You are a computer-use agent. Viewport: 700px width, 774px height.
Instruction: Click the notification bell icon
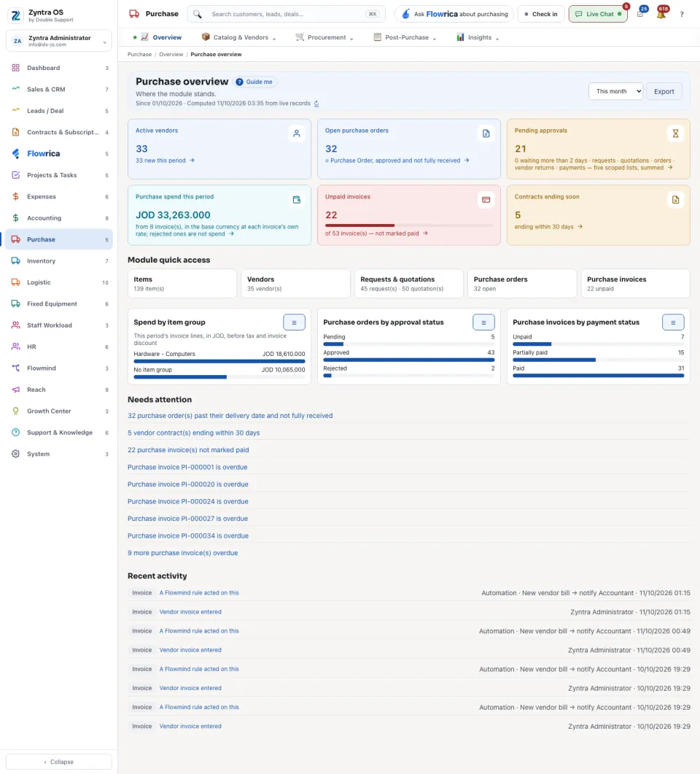pos(661,14)
